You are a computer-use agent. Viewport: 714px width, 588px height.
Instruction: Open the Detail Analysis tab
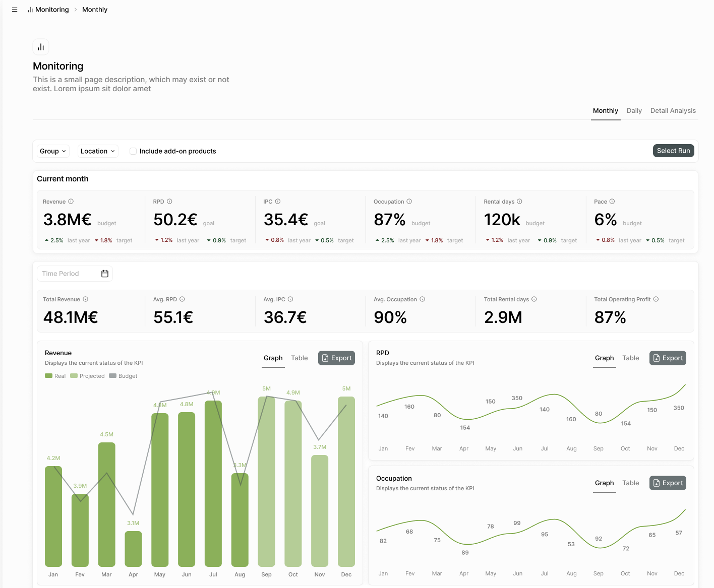(673, 110)
